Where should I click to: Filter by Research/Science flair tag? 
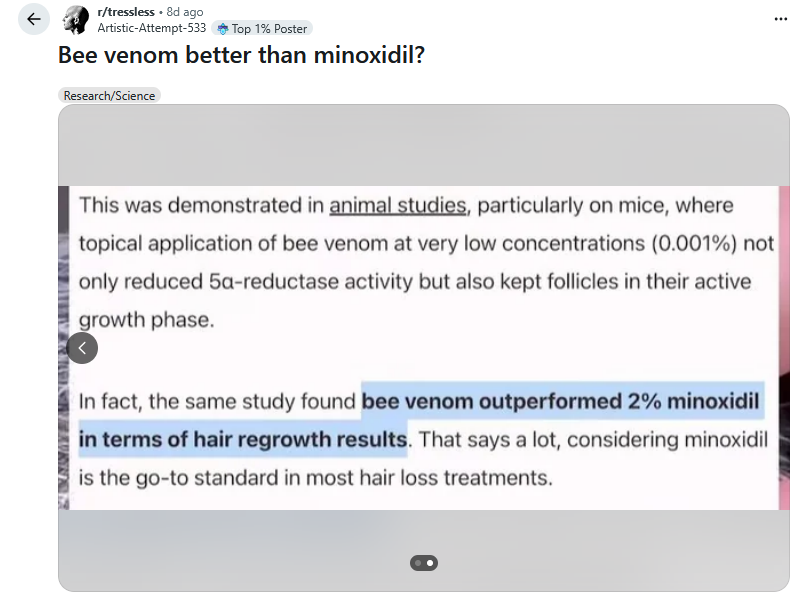click(109, 96)
